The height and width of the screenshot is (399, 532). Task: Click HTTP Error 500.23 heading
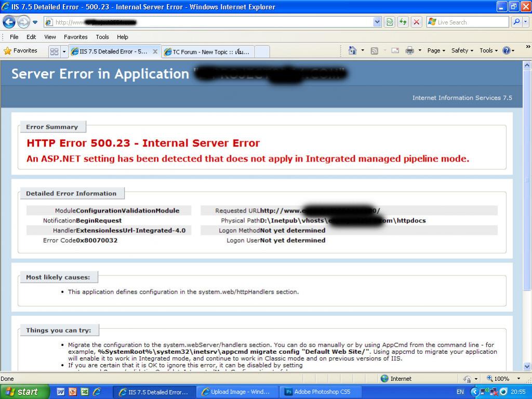143,143
